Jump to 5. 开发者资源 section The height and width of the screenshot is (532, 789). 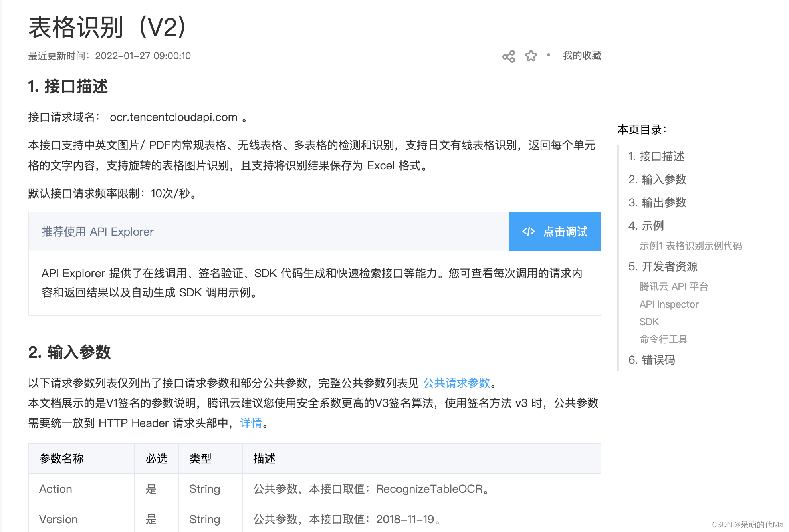(662, 266)
